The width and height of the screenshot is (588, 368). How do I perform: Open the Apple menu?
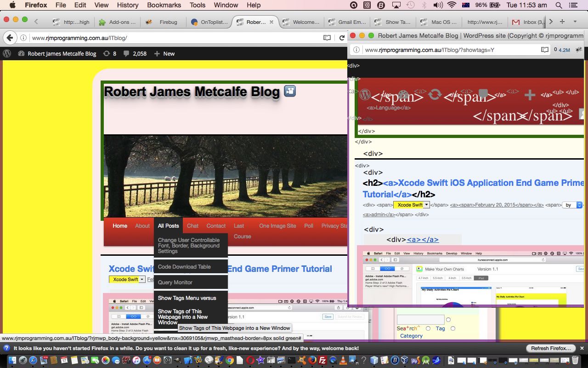coord(12,5)
